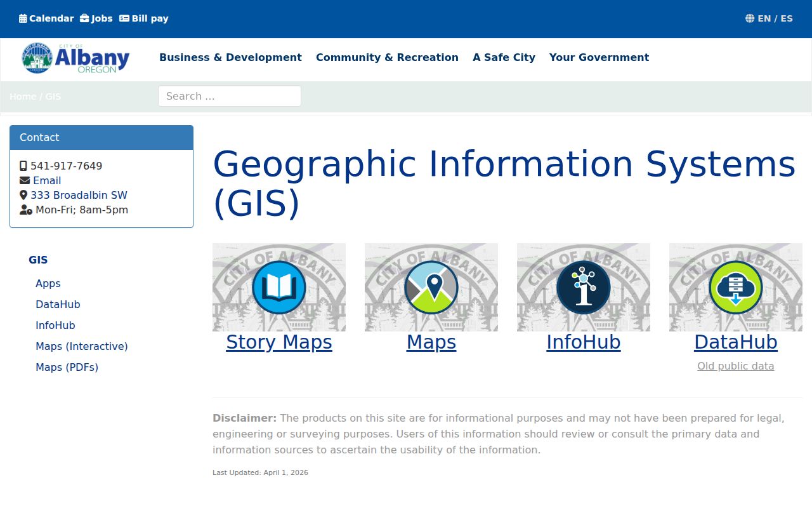Click the calendar icon in top bar
This screenshot has width=812, height=508.
tap(23, 18)
